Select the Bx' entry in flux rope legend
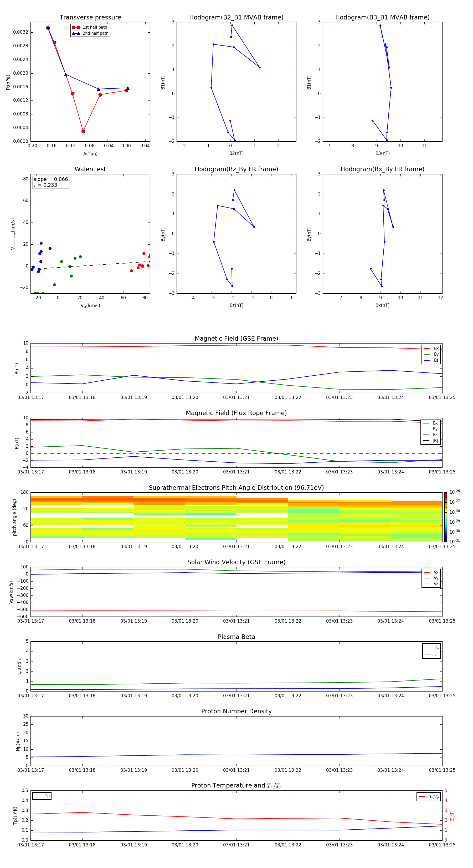Screen dimensions: 473x868 pos(431,423)
